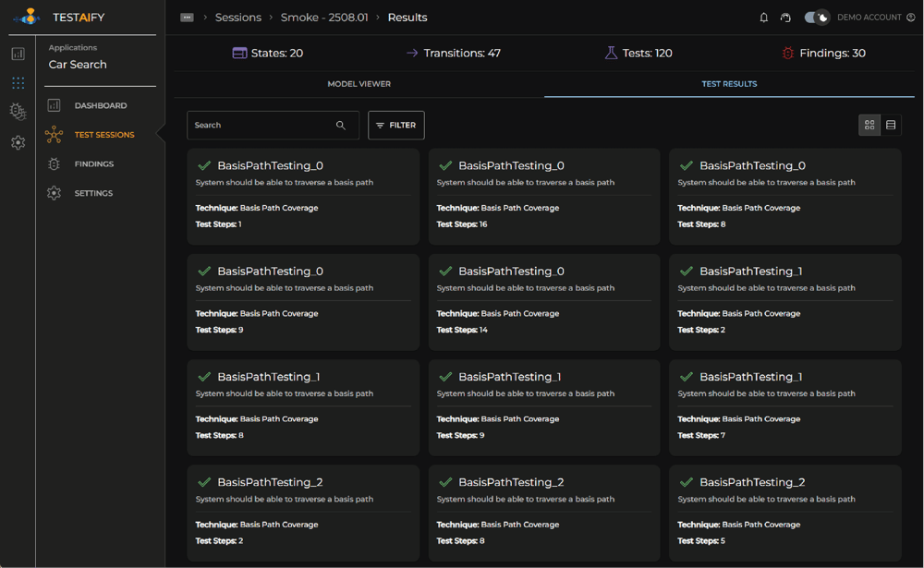
Task: Click the search magnifier icon
Action: [x=341, y=126]
